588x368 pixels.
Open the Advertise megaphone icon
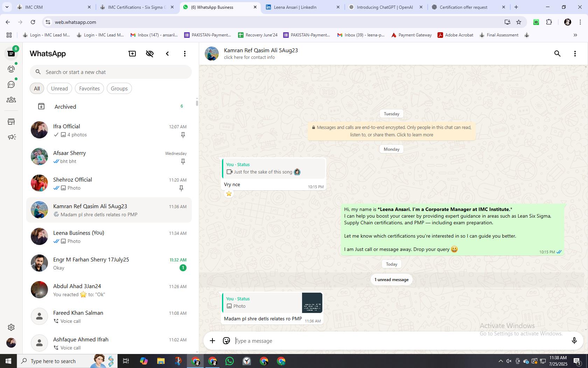(11, 137)
